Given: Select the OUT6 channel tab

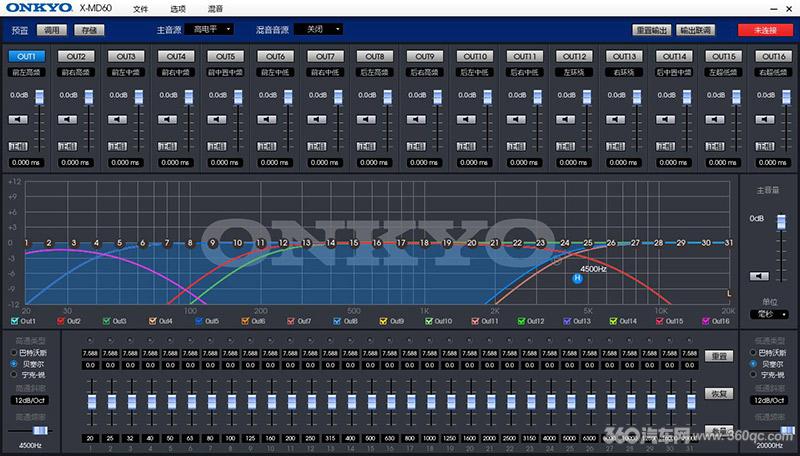Looking at the screenshot, I should point(276,56).
